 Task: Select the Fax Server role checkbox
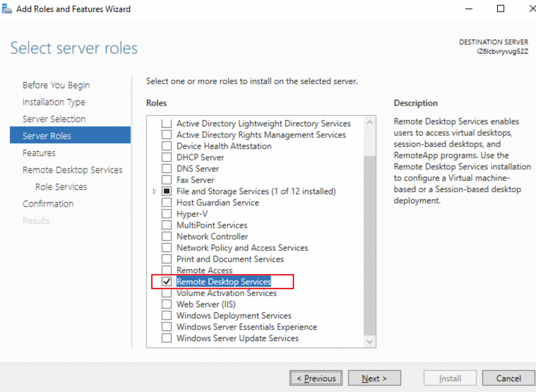click(x=167, y=180)
